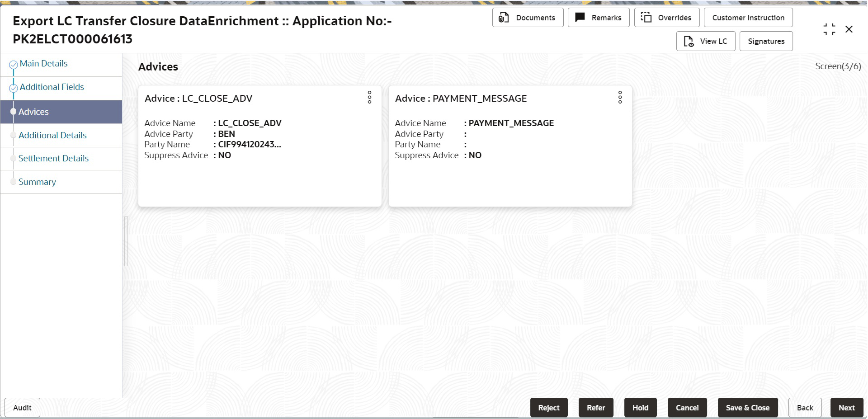Image resolution: width=868 pixels, height=419 pixels.
Task: Open the Overrides button
Action: 667,18
